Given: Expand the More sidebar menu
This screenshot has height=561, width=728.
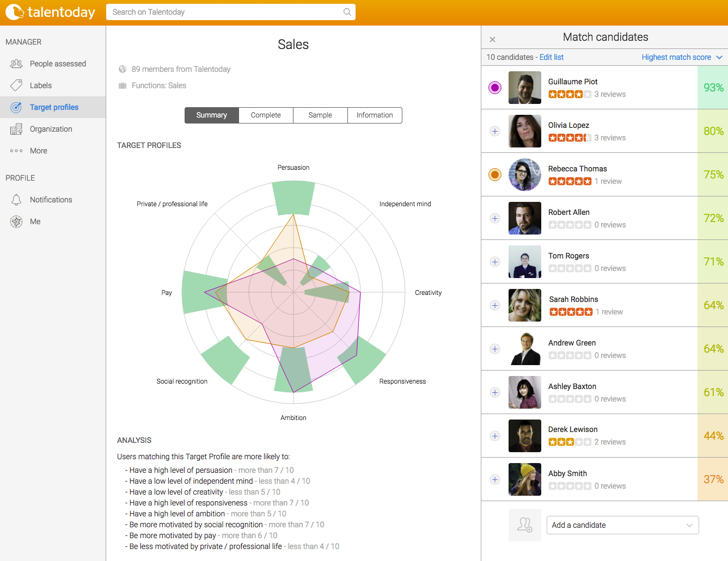Looking at the screenshot, I should pyautogui.click(x=38, y=151).
